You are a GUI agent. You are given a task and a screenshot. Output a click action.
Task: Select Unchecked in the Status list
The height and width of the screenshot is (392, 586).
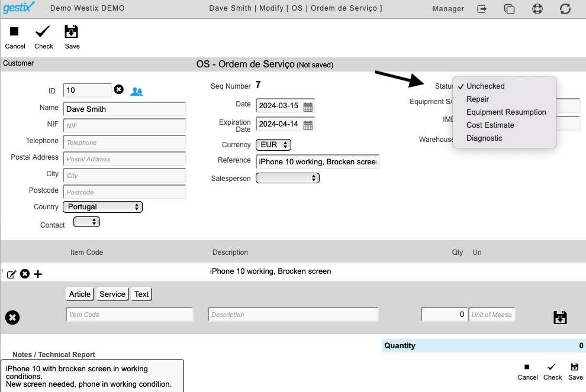pyautogui.click(x=504, y=86)
